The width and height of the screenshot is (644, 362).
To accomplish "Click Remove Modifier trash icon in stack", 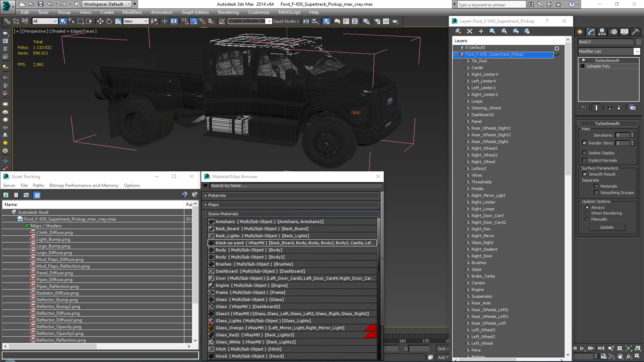I will coord(619,108).
